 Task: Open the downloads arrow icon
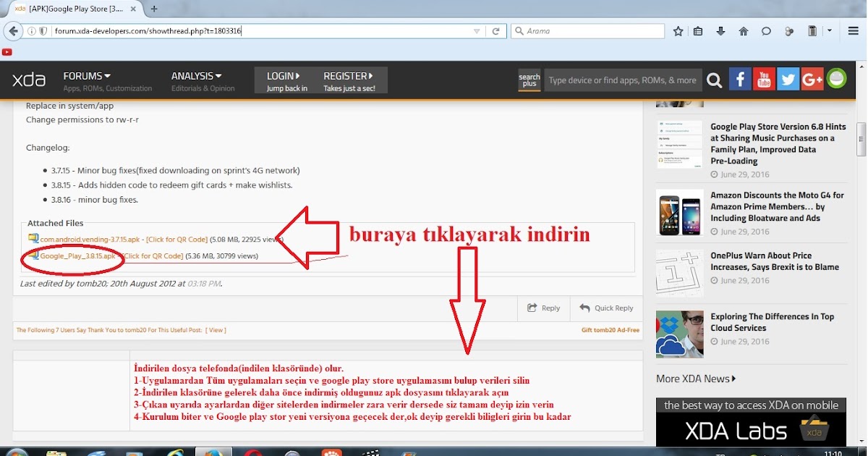(x=720, y=31)
